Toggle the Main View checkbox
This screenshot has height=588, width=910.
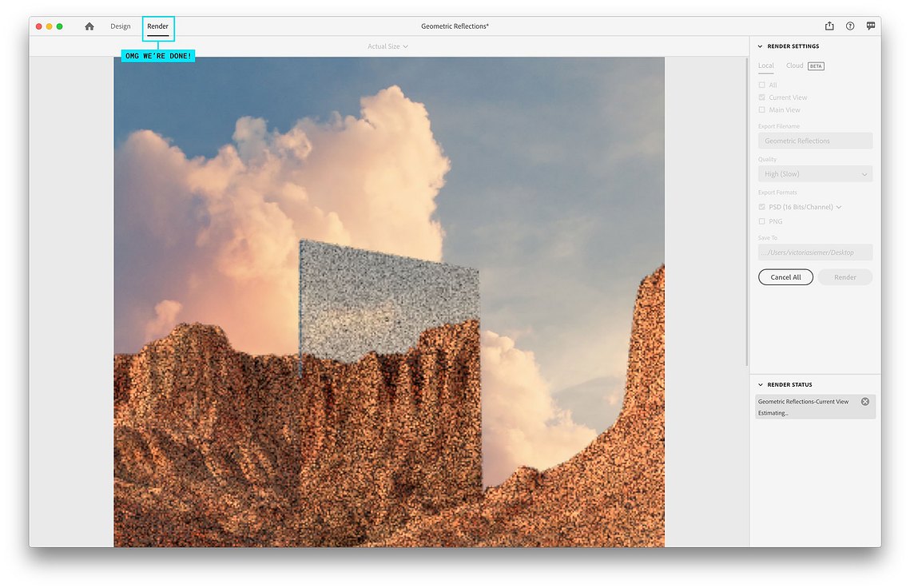pos(761,109)
